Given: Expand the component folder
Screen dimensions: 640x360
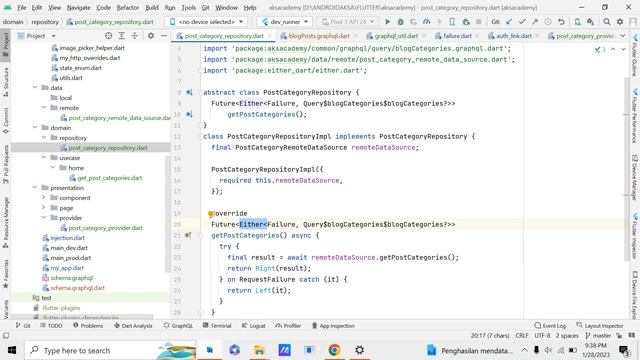Looking at the screenshot, I should click(x=44, y=198).
